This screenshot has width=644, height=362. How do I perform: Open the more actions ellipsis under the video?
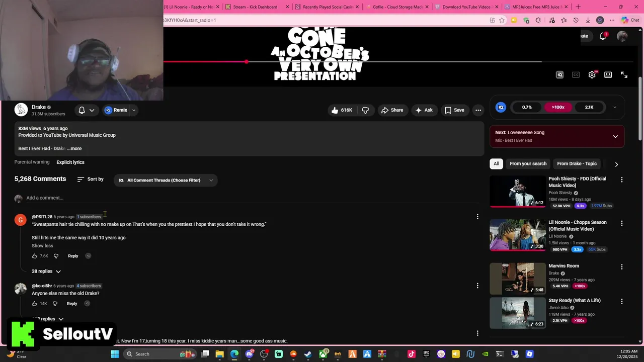(x=478, y=110)
